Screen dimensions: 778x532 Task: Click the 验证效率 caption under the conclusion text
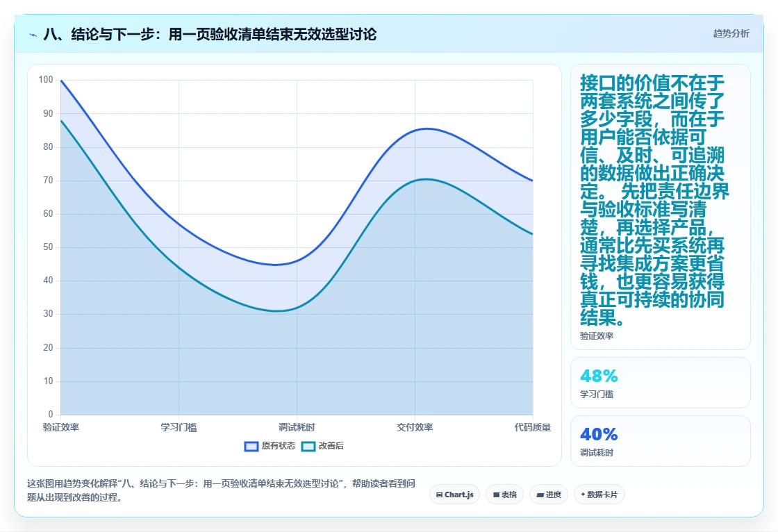coord(597,336)
